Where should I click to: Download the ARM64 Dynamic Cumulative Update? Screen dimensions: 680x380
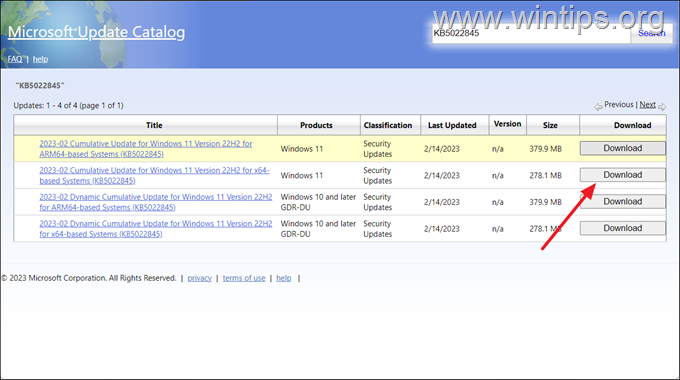tap(623, 201)
